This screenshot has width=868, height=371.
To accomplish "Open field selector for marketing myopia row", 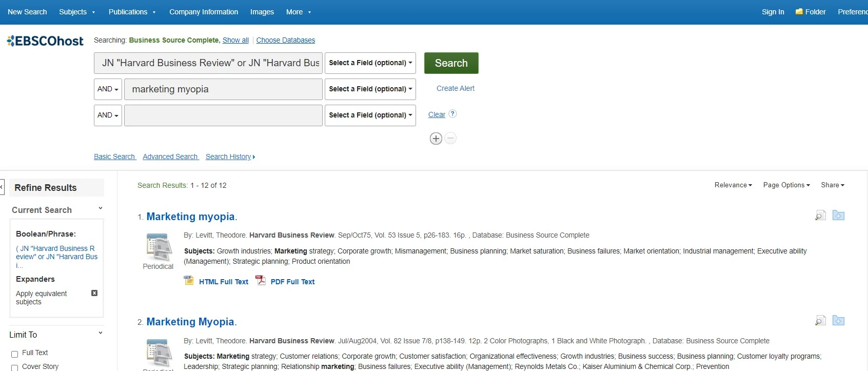I will (370, 89).
